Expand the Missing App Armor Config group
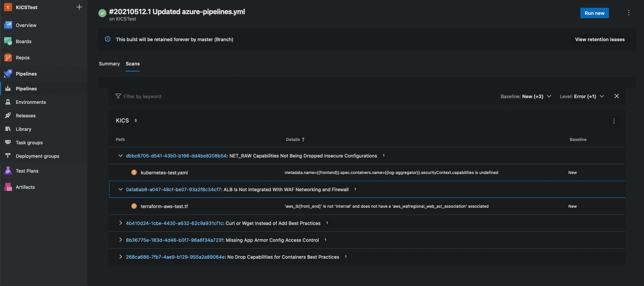The height and width of the screenshot is (286, 644). click(x=120, y=240)
